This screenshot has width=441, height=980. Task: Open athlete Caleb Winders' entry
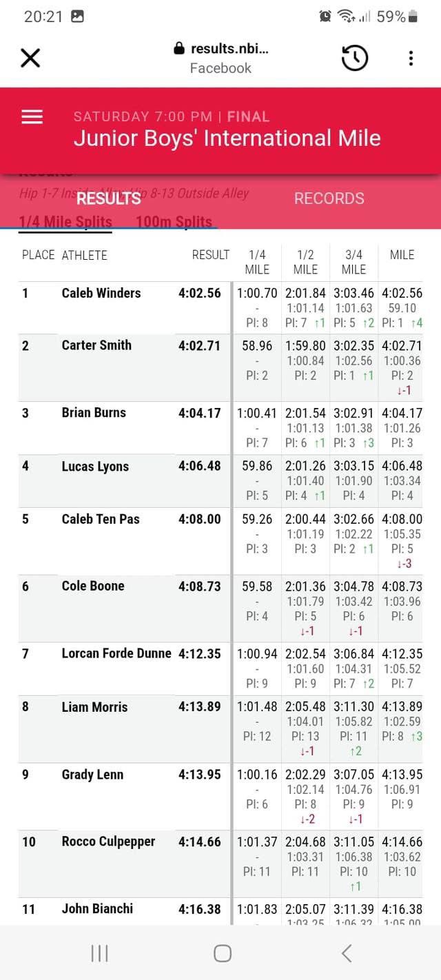click(101, 293)
